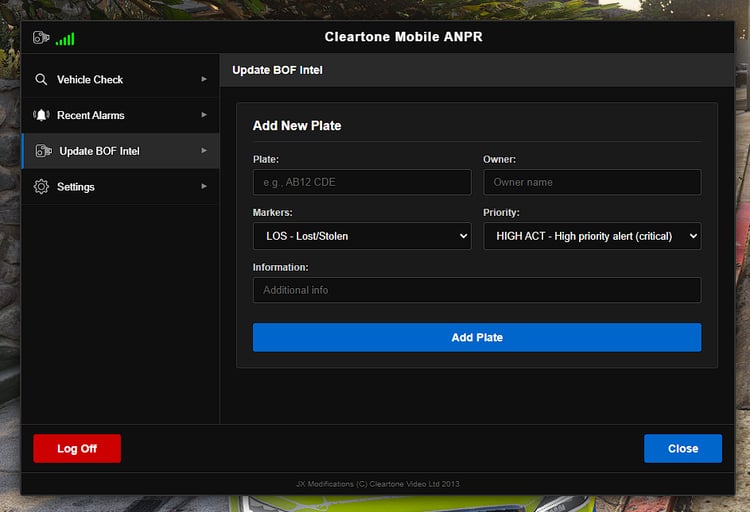Focus the Owner name input field
The width and height of the screenshot is (750, 512).
(x=592, y=182)
